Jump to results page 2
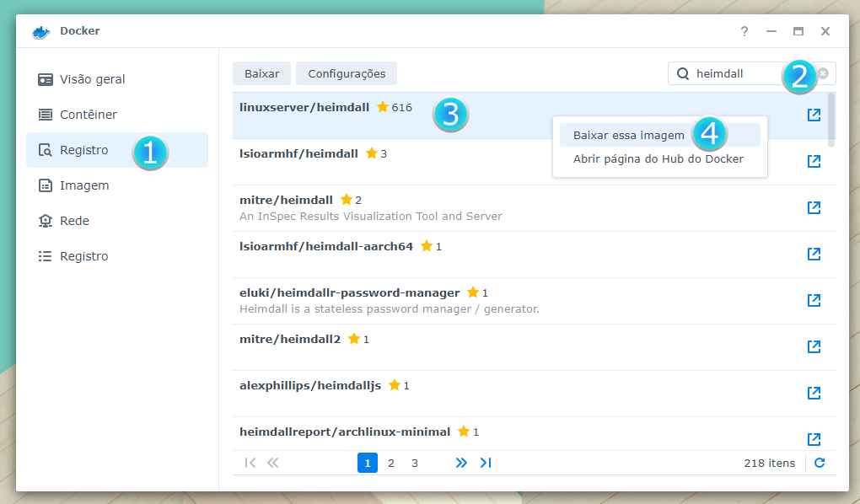 click(x=391, y=463)
